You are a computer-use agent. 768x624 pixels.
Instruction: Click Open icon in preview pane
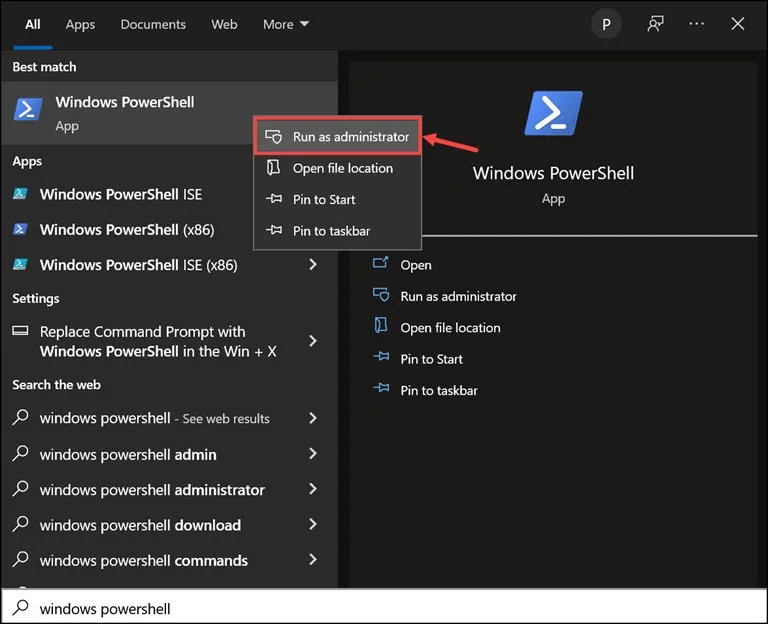pos(381,263)
